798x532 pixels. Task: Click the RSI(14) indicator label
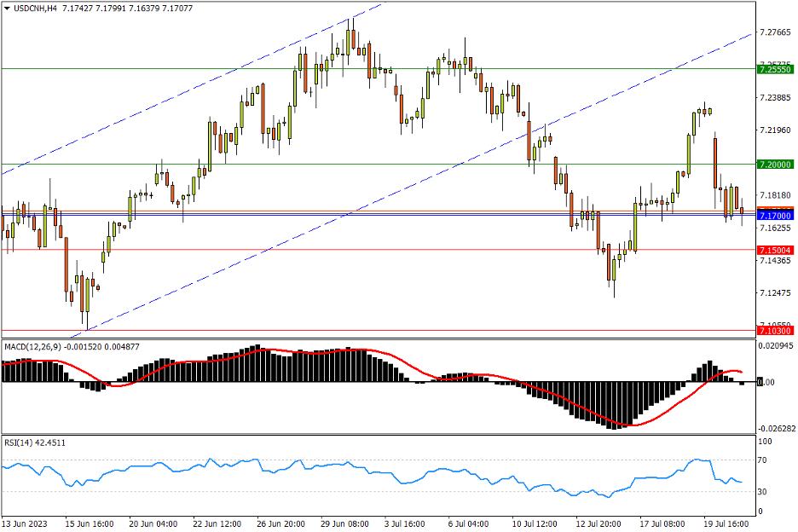point(20,442)
